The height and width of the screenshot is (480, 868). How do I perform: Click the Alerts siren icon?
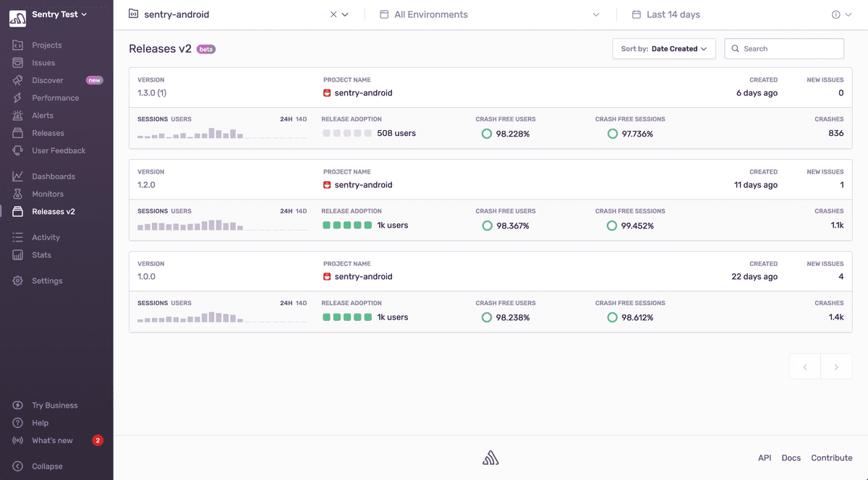coord(18,116)
